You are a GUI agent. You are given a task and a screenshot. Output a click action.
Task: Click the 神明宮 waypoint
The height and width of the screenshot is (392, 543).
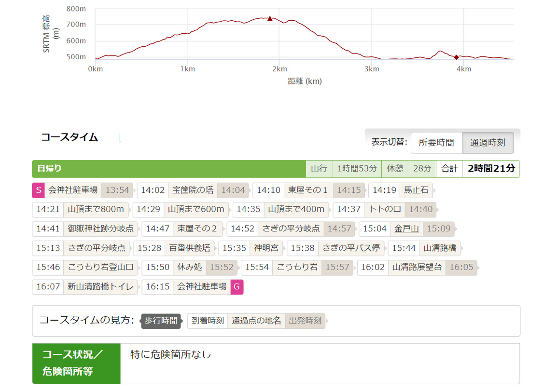pyautogui.click(x=266, y=248)
